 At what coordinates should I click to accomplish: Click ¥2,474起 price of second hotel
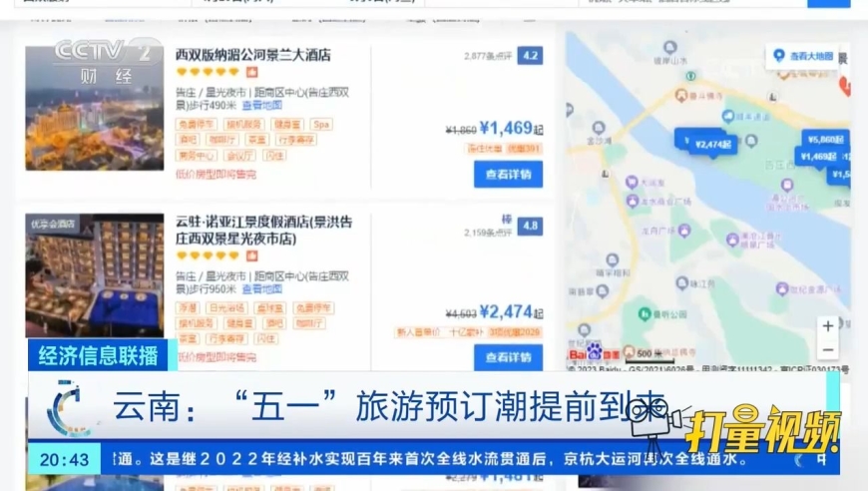click(511, 311)
